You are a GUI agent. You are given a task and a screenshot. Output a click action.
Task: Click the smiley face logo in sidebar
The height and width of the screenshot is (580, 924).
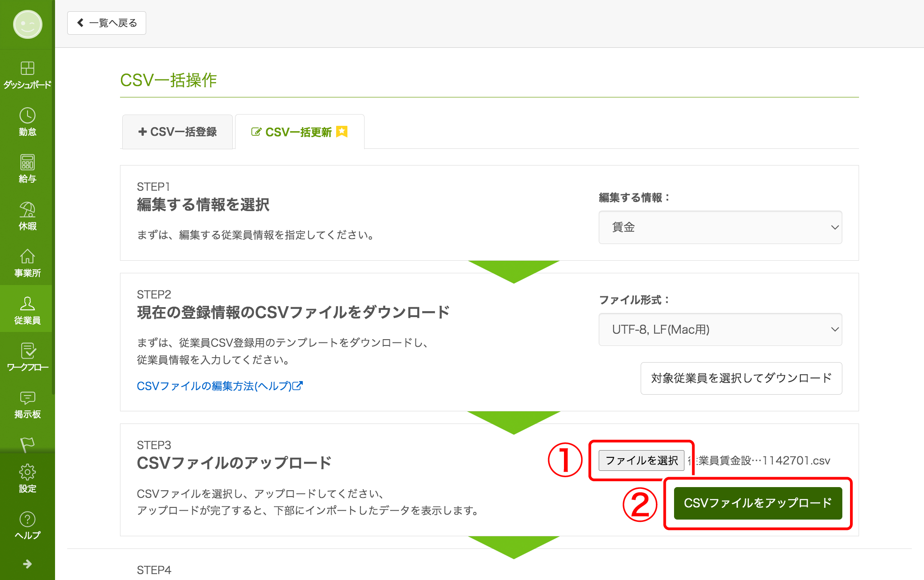tap(28, 24)
